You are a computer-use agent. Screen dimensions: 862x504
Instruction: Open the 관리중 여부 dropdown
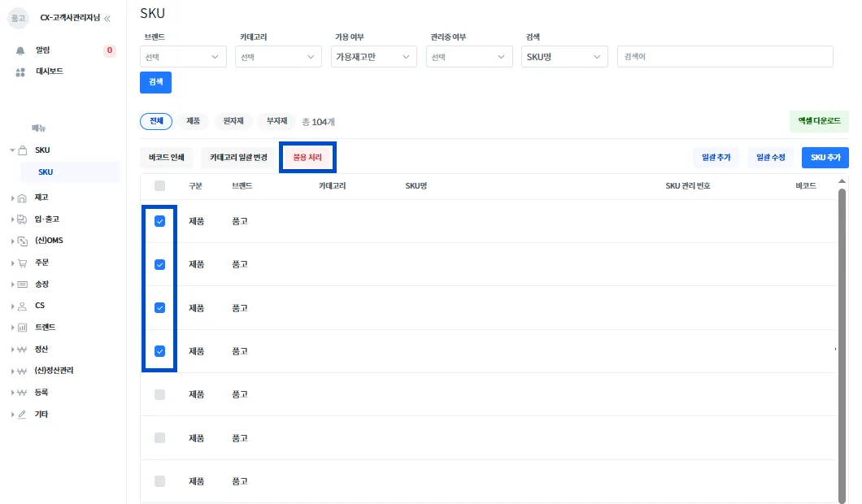coord(469,57)
